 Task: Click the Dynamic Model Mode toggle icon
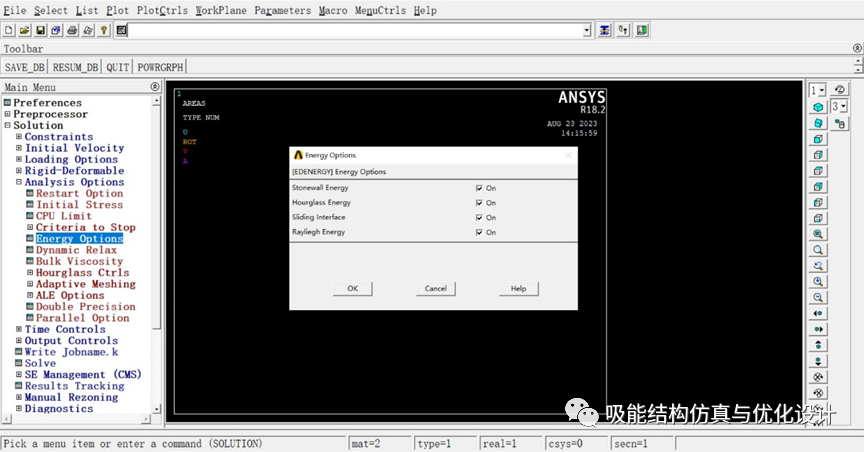pos(840,124)
